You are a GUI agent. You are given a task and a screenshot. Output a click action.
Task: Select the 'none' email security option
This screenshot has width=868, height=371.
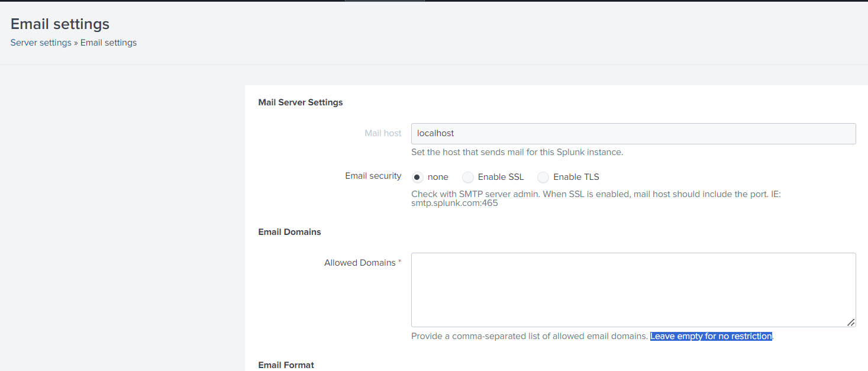coord(418,177)
